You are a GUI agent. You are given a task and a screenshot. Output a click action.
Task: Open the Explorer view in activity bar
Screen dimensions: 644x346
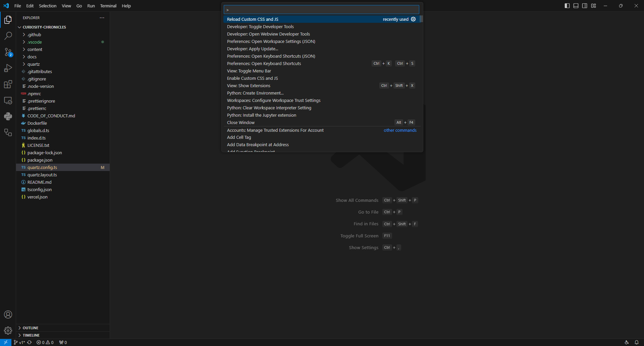coord(8,20)
